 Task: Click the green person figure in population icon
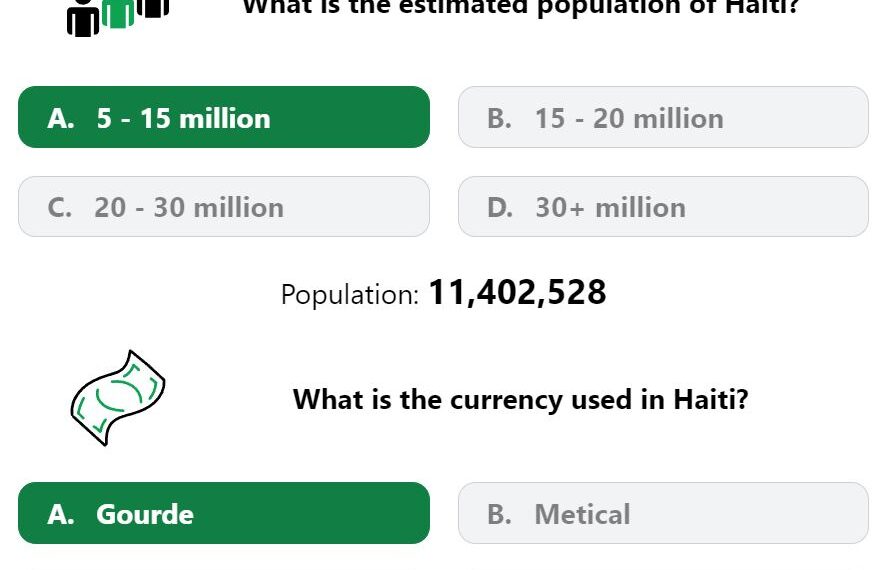click(118, 14)
